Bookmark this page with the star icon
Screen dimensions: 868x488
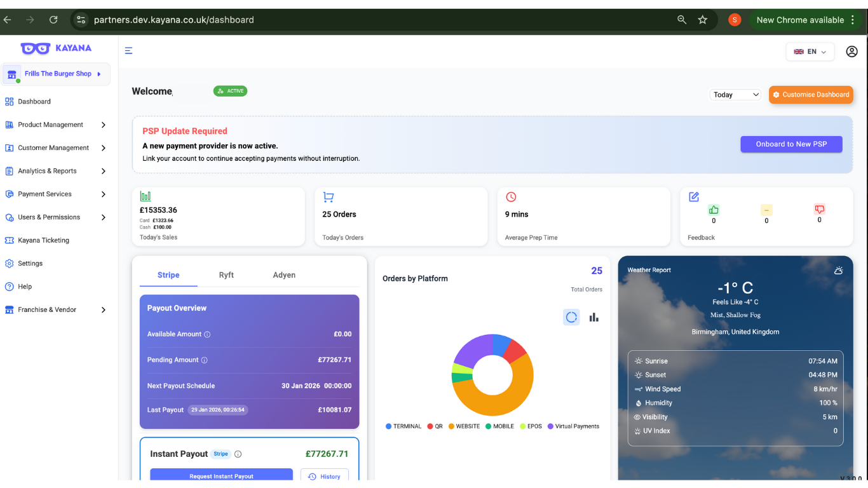(x=702, y=20)
